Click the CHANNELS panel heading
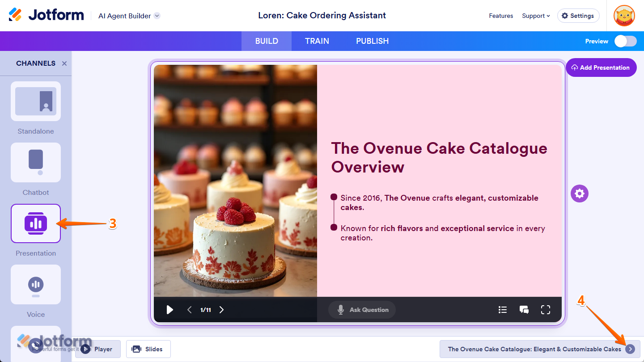 tap(36, 63)
